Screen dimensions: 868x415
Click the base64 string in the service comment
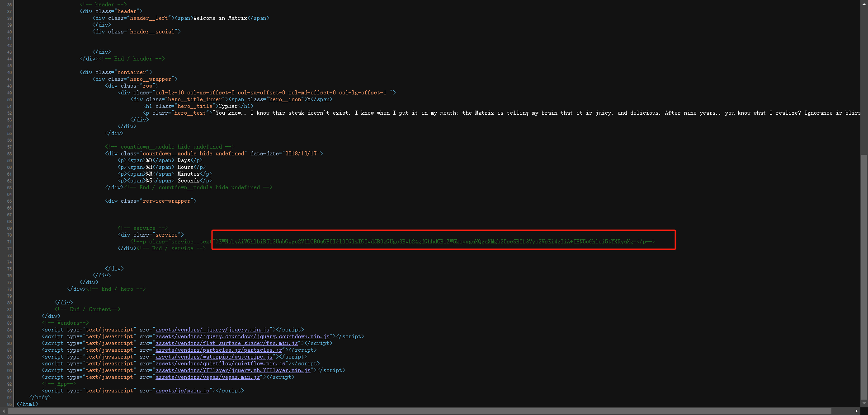pos(428,242)
